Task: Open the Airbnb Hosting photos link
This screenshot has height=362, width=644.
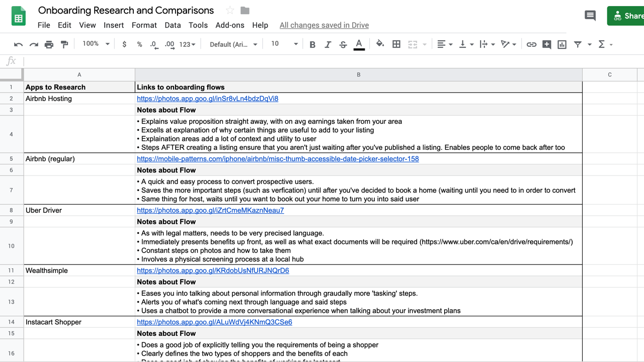Action: click(207, 99)
